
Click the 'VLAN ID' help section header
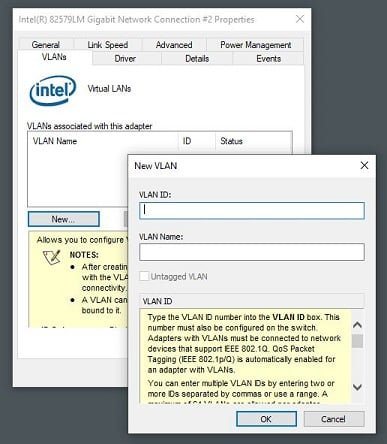pos(252,301)
